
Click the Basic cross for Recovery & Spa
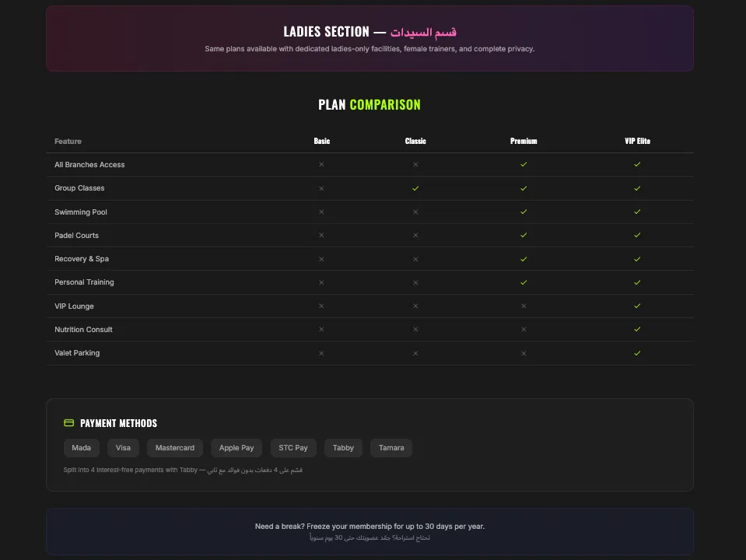click(321, 259)
